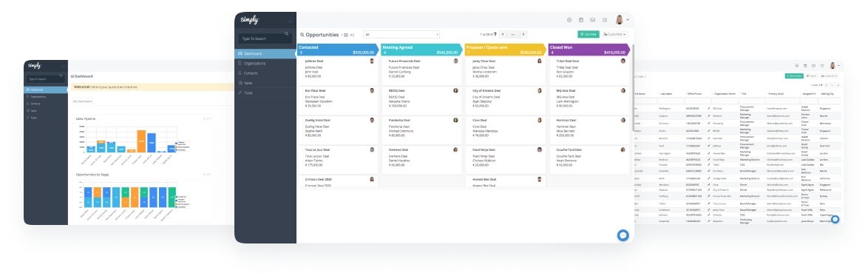Open the mail envelope icon in center top bar
This screenshot has height=279, width=868.
pyautogui.click(x=592, y=20)
